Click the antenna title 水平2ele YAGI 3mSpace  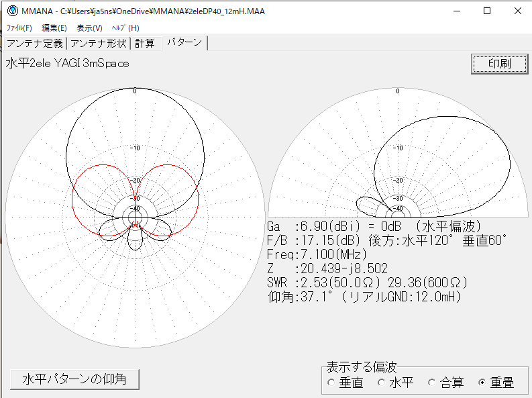(x=68, y=64)
